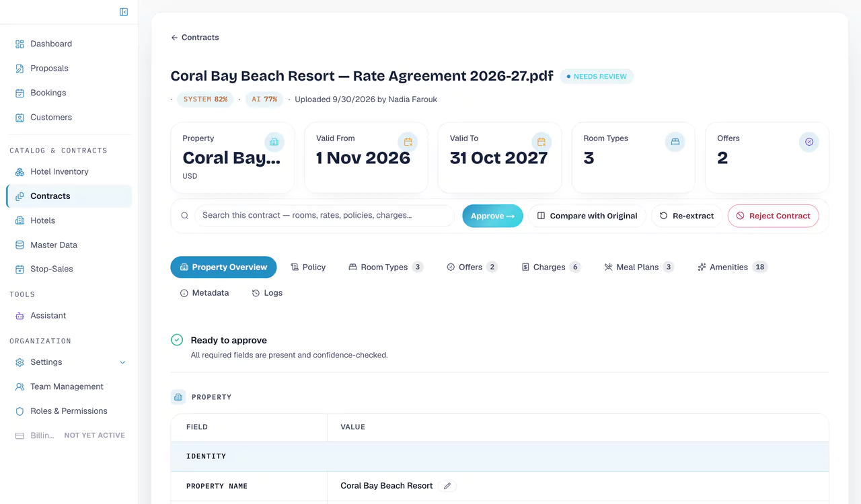Screen dimensions: 861x504
Task: Click the Ready to approve check icon
Action: point(177,340)
